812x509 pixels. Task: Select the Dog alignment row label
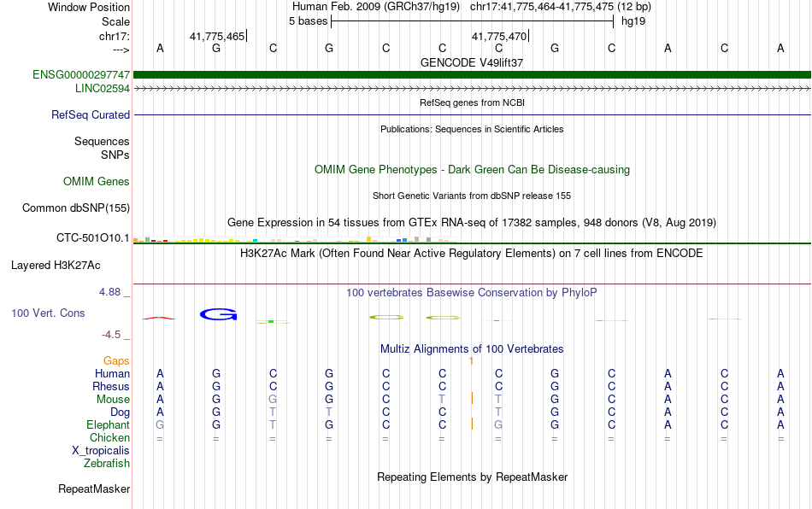tap(120, 412)
